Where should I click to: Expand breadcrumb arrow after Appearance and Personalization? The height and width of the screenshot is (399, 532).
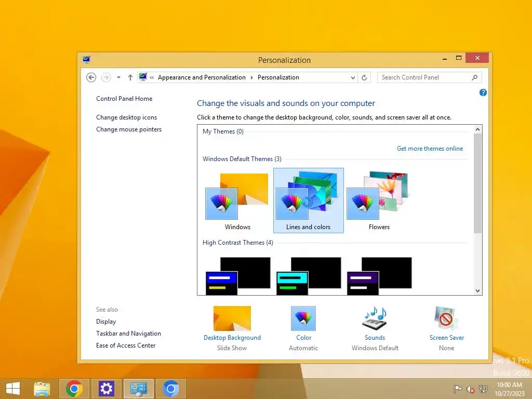[x=251, y=77]
